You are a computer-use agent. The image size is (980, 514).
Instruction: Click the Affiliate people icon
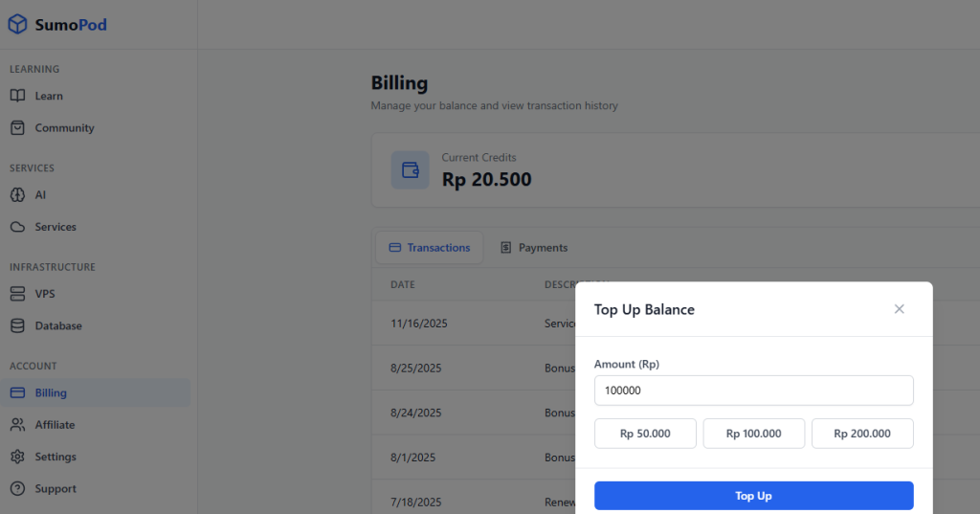17,425
